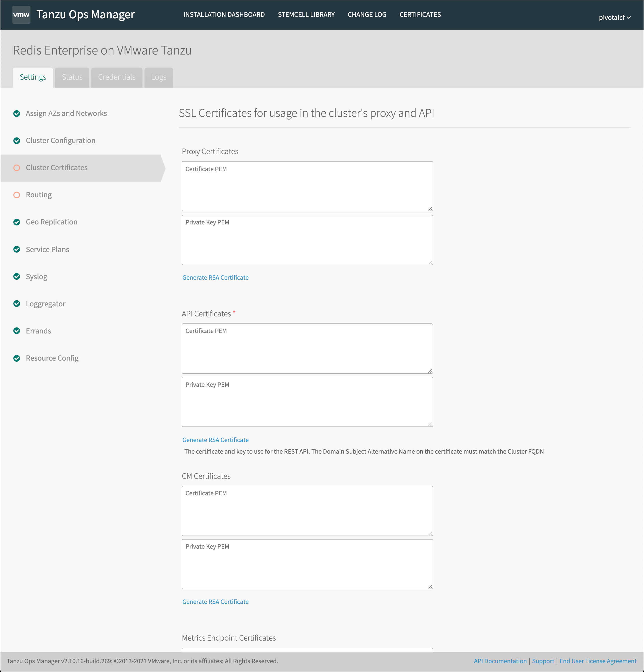Image resolution: width=644 pixels, height=672 pixels.
Task: Click the green checkmark beside Geo Replication
Action: click(16, 222)
